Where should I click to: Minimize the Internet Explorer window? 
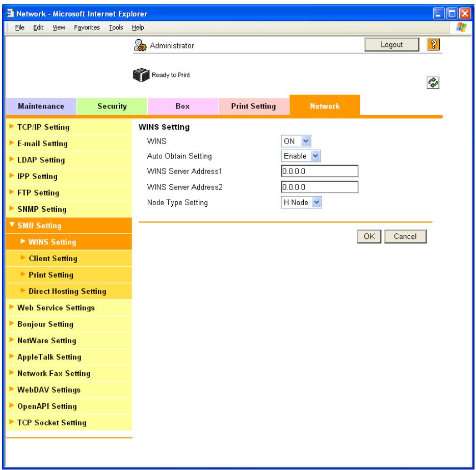tap(438, 14)
